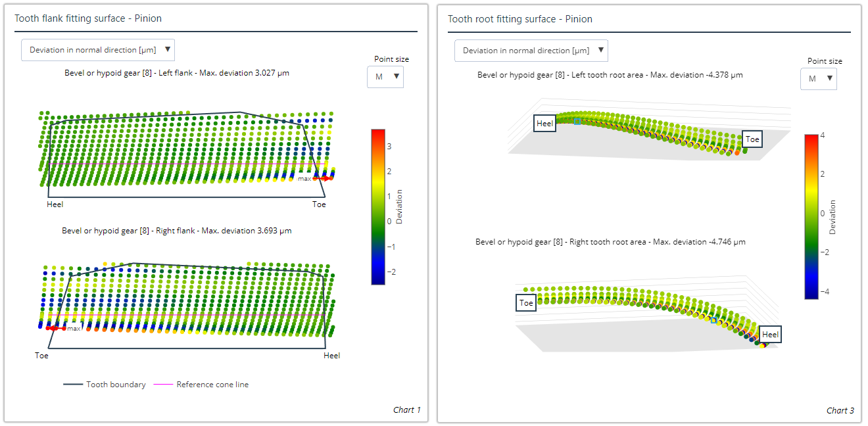Click the Toe box on left root chart
868x426 pixels.
(x=752, y=139)
